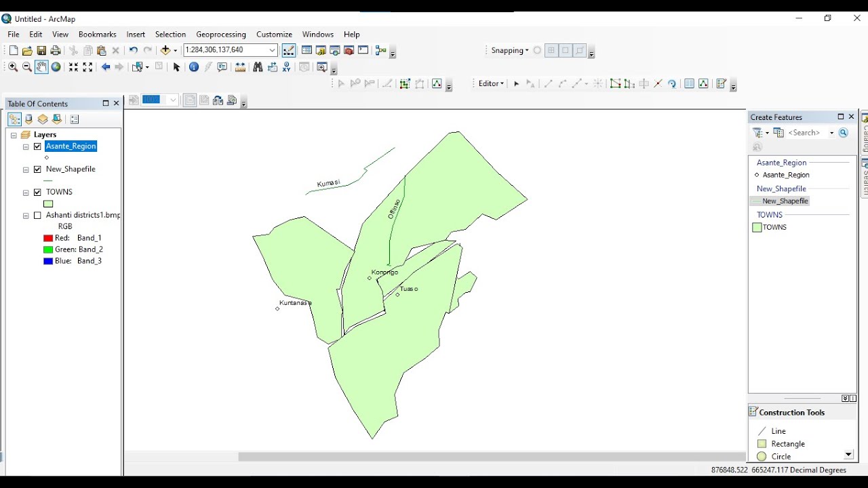Click the Add Data button
868x488 pixels.
pyautogui.click(x=165, y=50)
